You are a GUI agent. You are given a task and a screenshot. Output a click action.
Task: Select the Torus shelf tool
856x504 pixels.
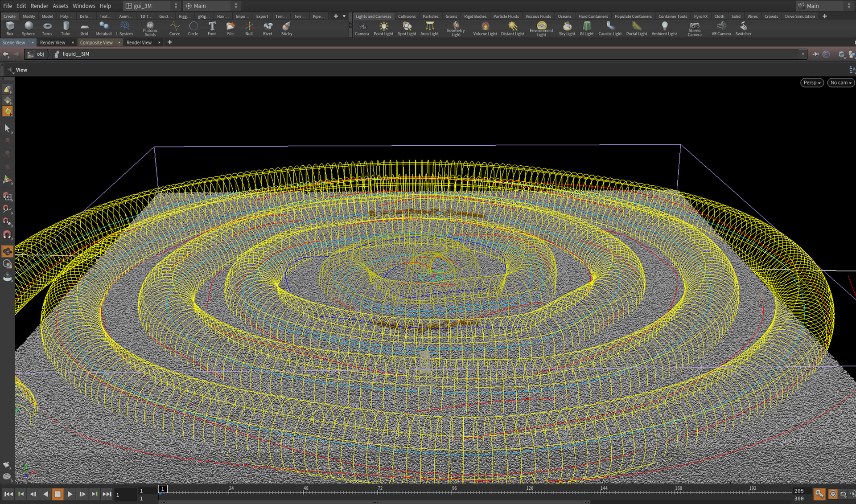[x=47, y=29]
